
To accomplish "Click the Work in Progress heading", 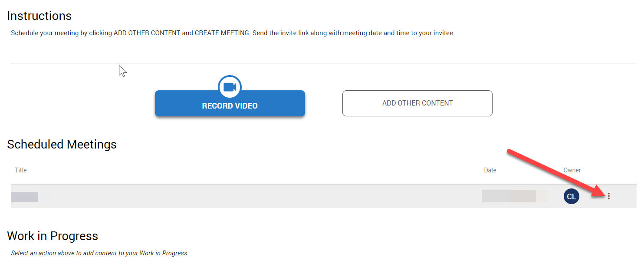I will coord(53,236).
